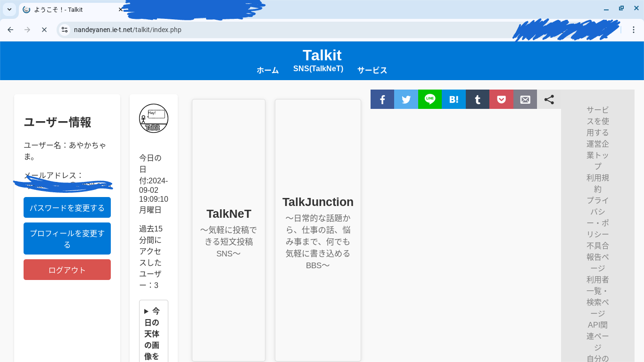Go back with the browser back arrow
The image size is (644, 362).
tap(10, 30)
